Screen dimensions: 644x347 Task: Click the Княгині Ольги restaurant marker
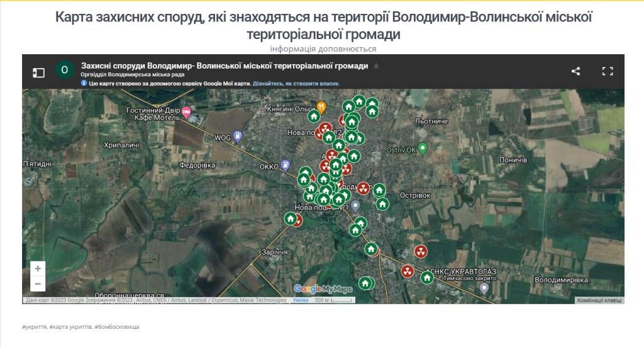[x=321, y=107]
